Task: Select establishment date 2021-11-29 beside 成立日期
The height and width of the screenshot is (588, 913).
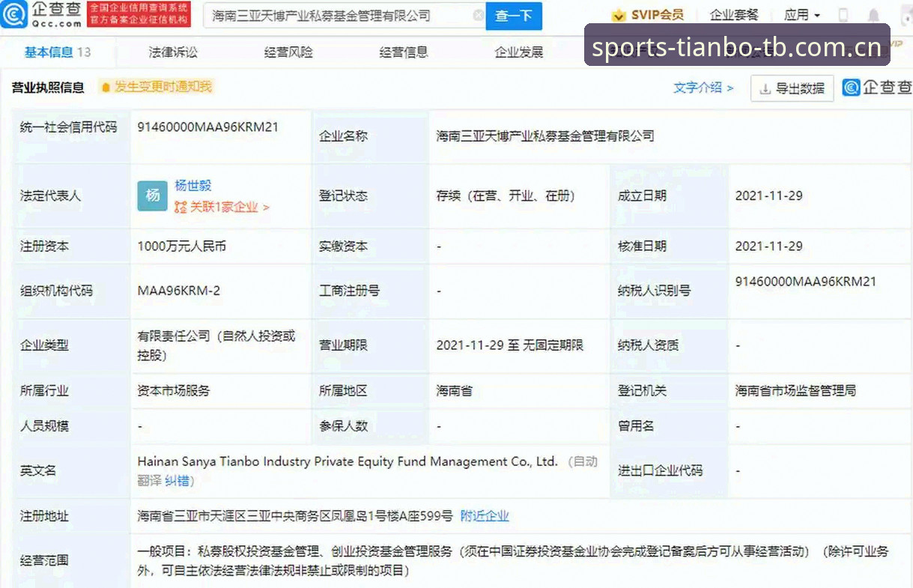Action: (x=769, y=196)
